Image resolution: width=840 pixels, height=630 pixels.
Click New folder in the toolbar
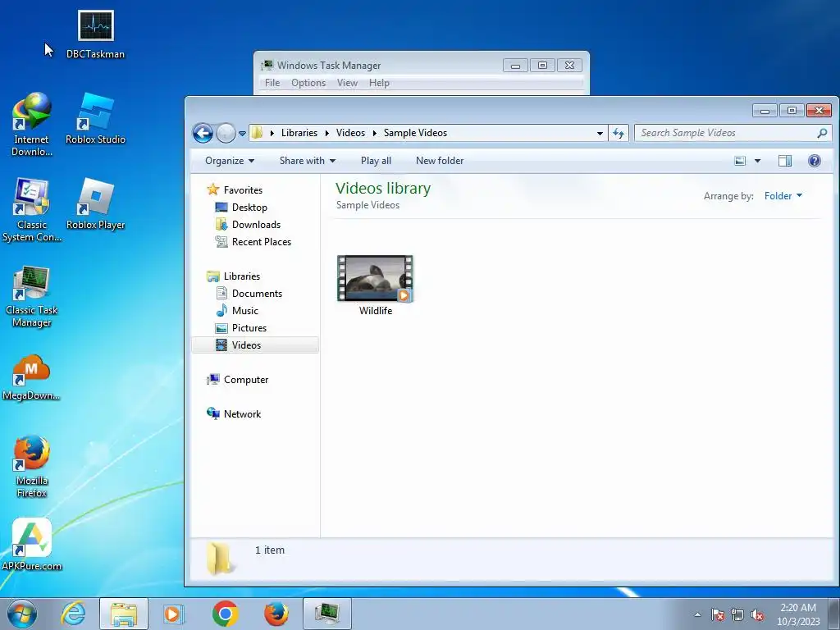440,161
